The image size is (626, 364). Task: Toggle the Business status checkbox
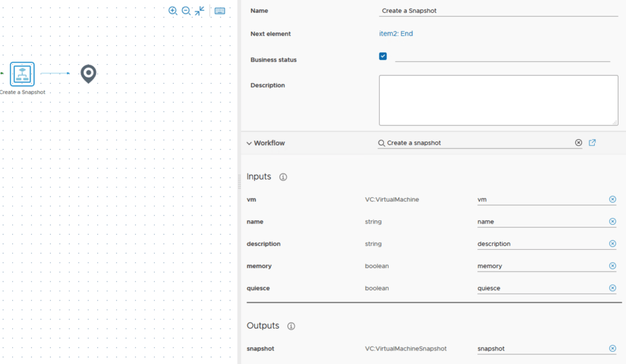point(383,56)
